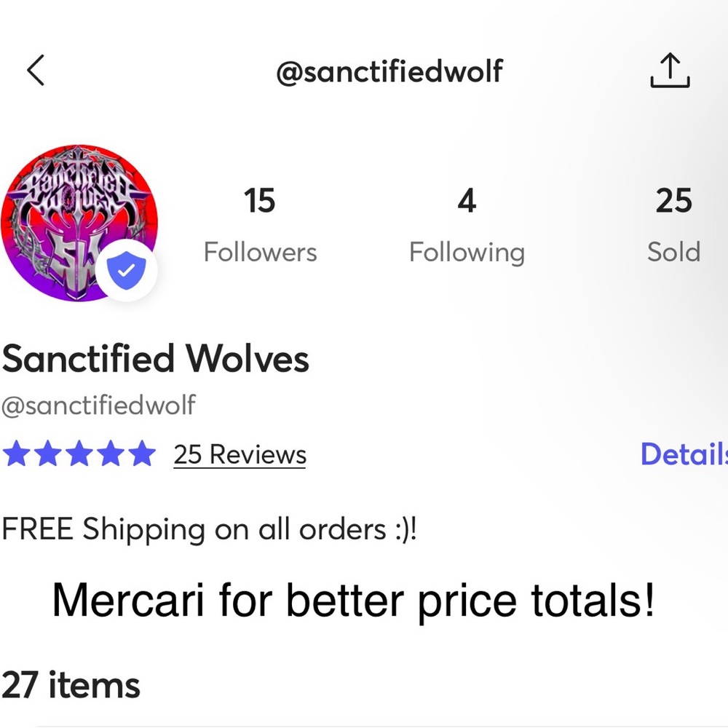Viewport: 728px width, 728px height.
Task: Tap the number 15 above Followers
Action: point(260,201)
